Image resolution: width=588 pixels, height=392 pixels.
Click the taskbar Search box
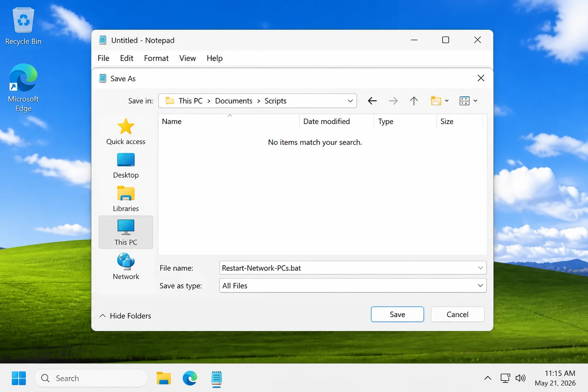91,378
